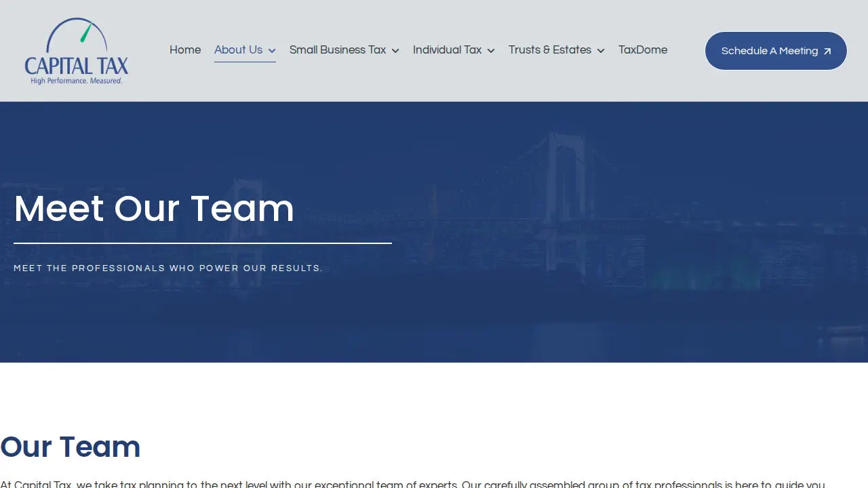Expand the Trusts & Estates chevron
This screenshot has width=868, height=488.
pos(601,51)
